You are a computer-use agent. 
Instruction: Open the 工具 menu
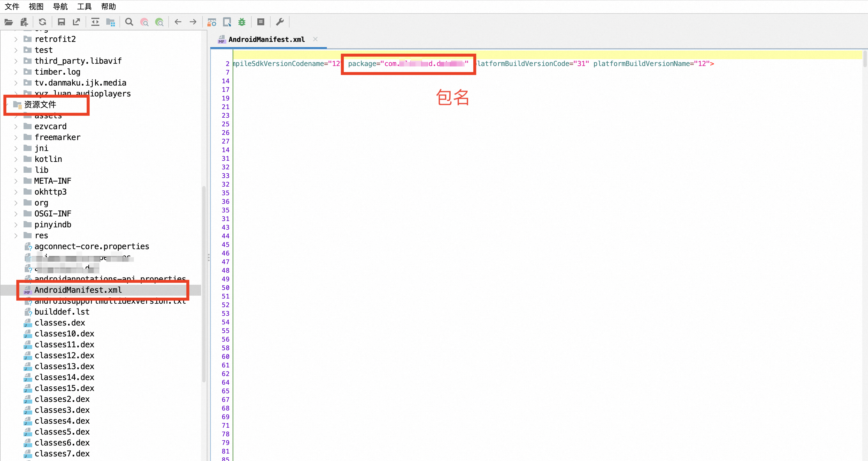pos(84,6)
